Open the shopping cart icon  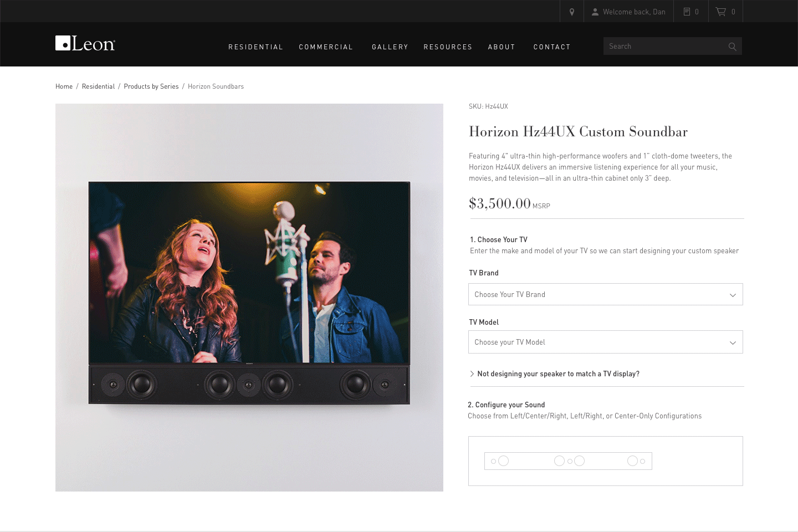click(x=720, y=12)
